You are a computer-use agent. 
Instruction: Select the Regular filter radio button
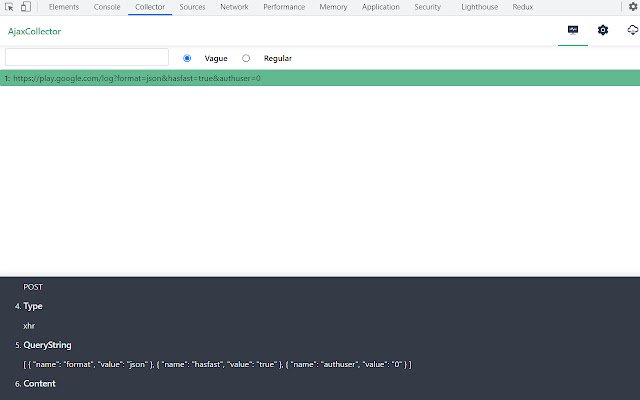[246, 58]
